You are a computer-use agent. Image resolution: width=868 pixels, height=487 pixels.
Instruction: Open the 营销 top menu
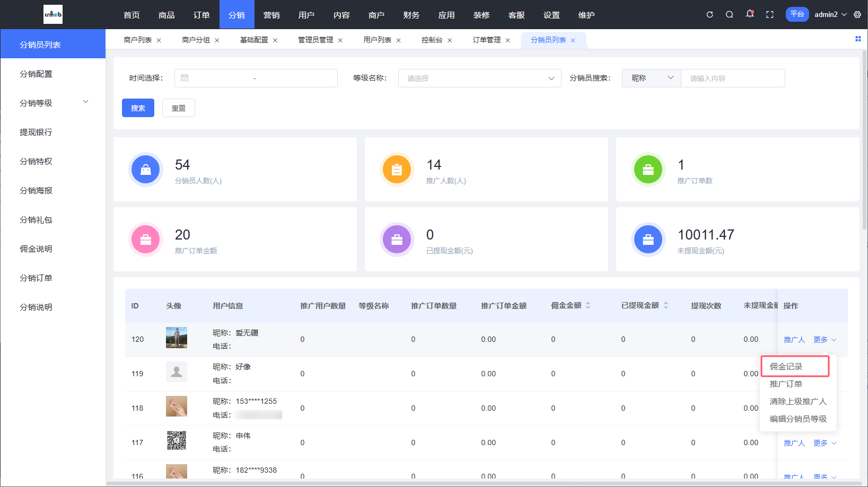(272, 15)
